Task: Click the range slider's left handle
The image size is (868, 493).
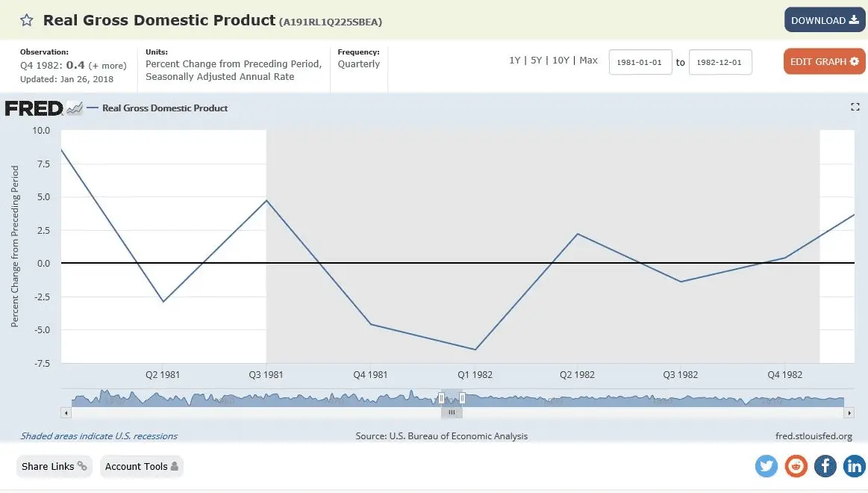Action: [x=441, y=398]
